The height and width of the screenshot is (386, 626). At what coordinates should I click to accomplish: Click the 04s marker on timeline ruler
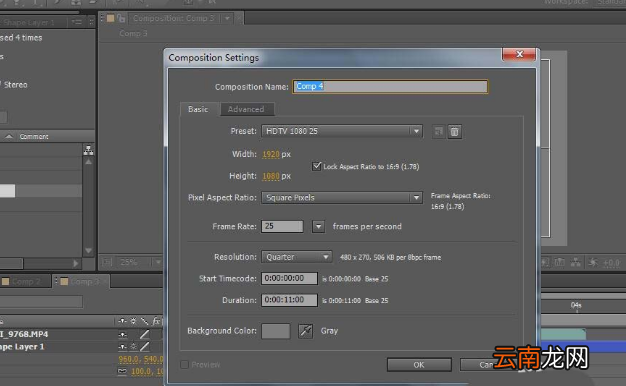(x=576, y=305)
